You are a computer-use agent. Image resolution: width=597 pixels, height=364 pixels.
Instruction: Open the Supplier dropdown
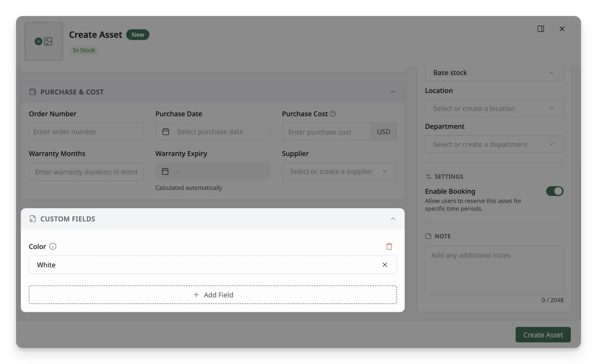point(339,171)
